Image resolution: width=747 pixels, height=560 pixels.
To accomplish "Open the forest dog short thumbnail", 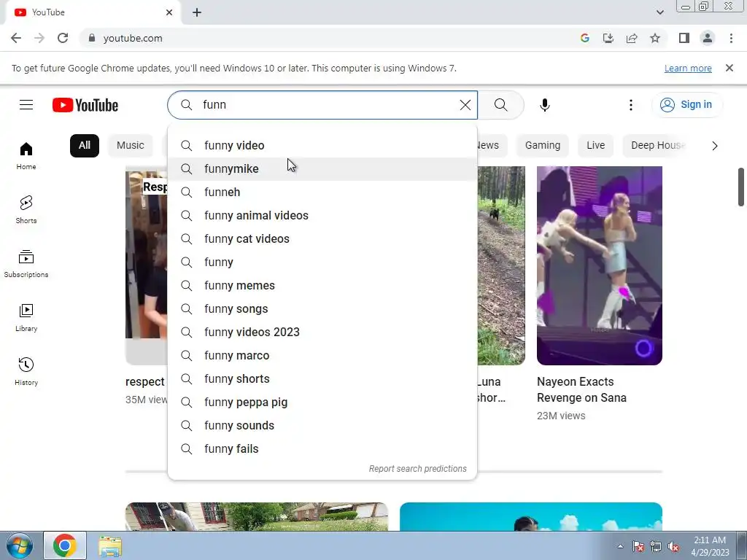I will point(501,265).
